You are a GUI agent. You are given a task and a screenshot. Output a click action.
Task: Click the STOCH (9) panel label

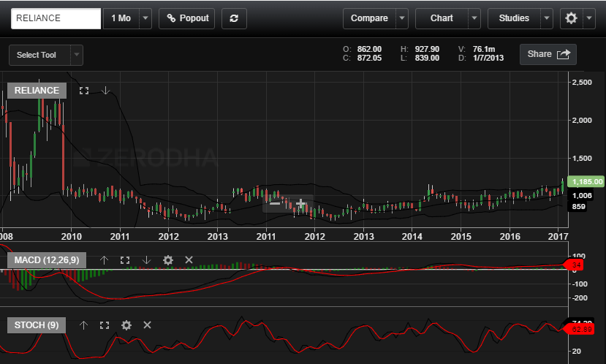pos(37,325)
